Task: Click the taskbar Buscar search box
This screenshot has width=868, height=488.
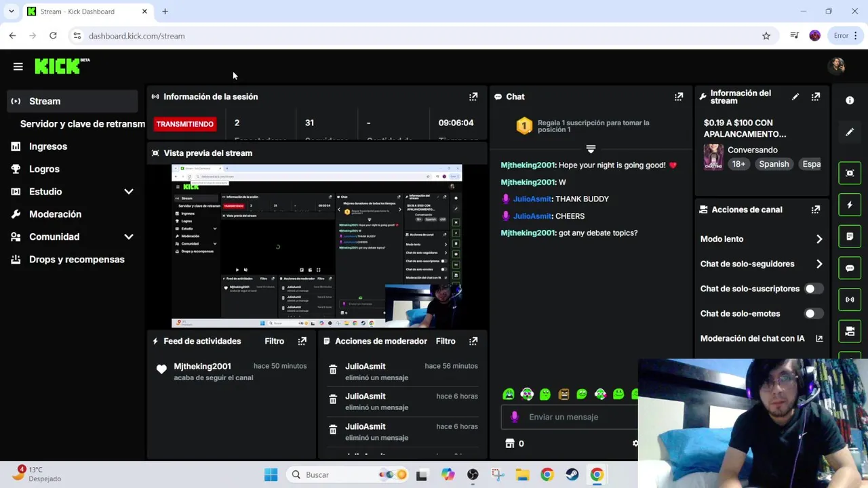Action: (x=348, y=474)
